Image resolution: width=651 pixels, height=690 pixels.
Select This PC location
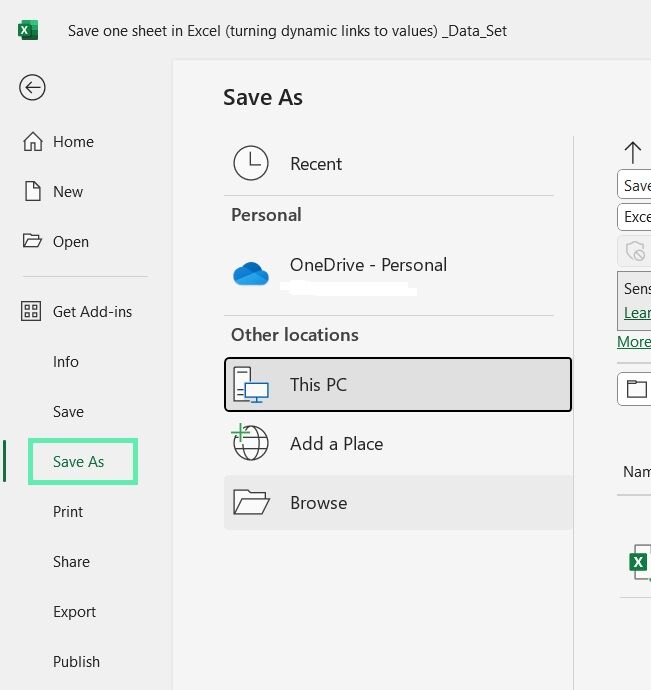(398, 385)
